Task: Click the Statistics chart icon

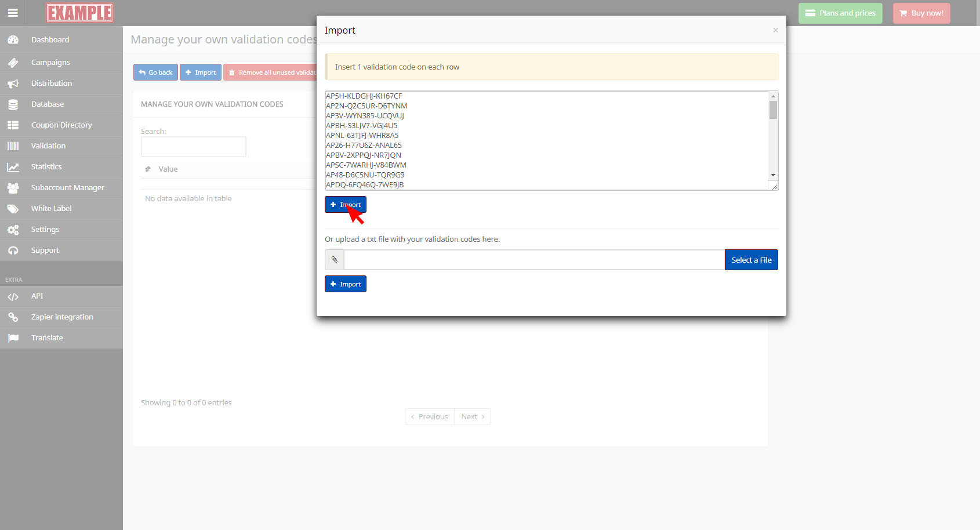Action: coord(13,167)
